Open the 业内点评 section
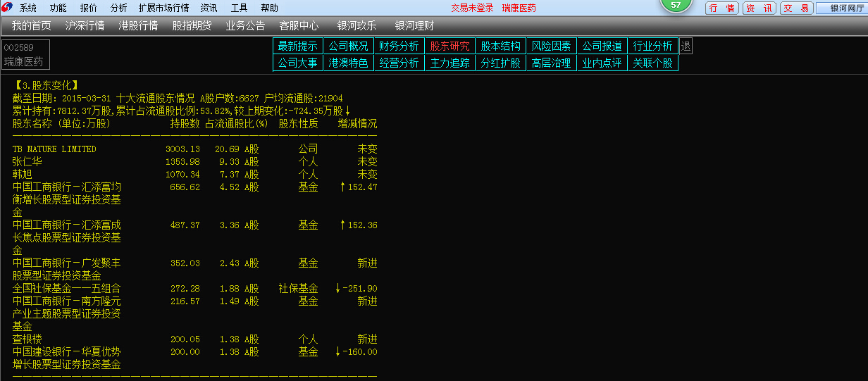Image resolution: width=868 pixels, height=381 pixels. tap(602, 63)
